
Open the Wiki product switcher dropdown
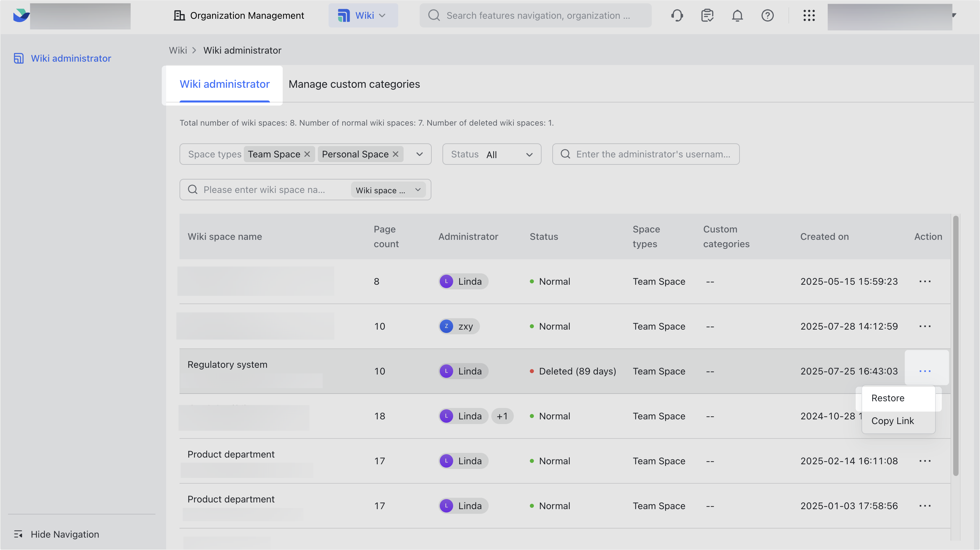point(363,16)
